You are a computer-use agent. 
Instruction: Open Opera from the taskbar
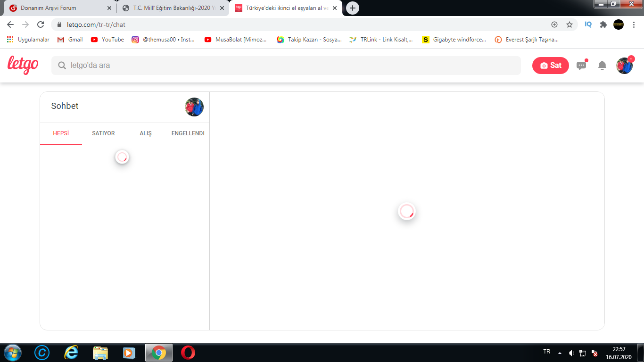point(188,353)
